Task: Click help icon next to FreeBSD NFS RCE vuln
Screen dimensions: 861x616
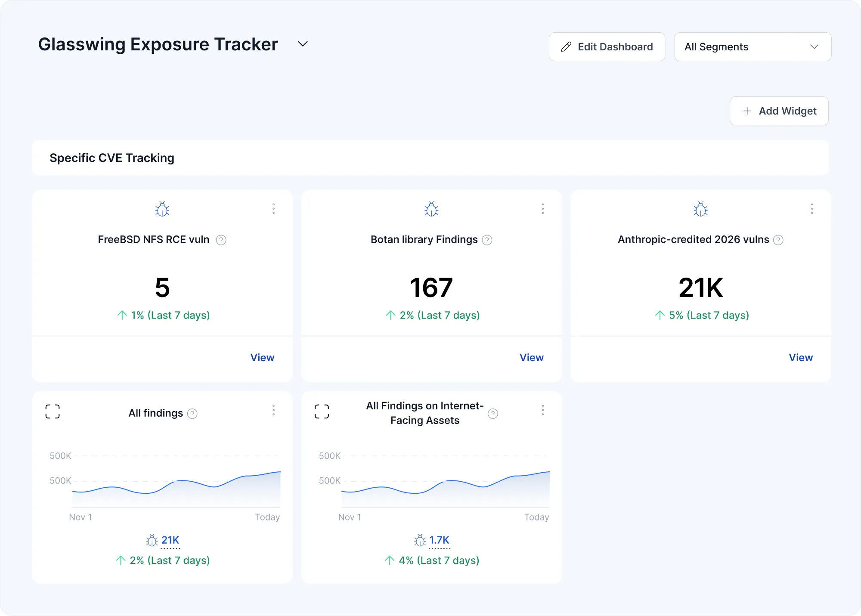Action: (221, 240)
